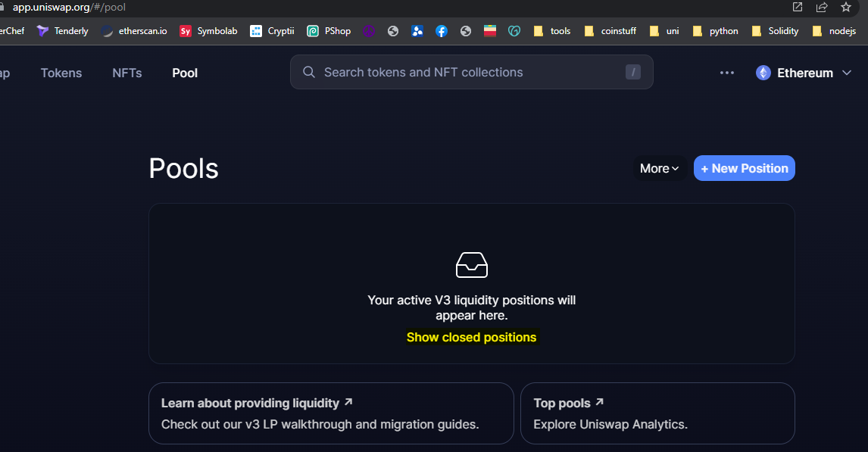Screen dimensions: 868x452
Task: Click the search magnifier icon in Uniswap's search bar
Action: [309, 72]
